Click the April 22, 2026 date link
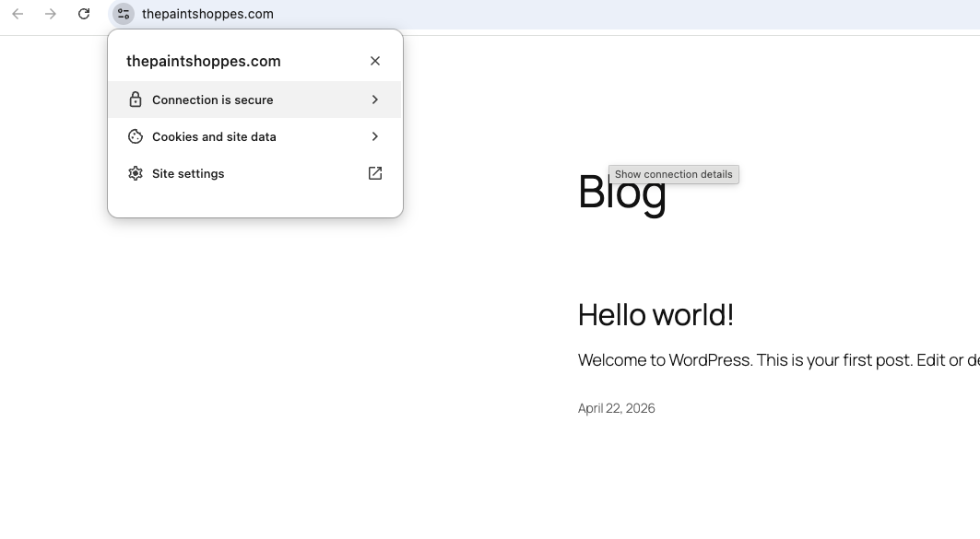The image size is (980, 539). (616, 408)
